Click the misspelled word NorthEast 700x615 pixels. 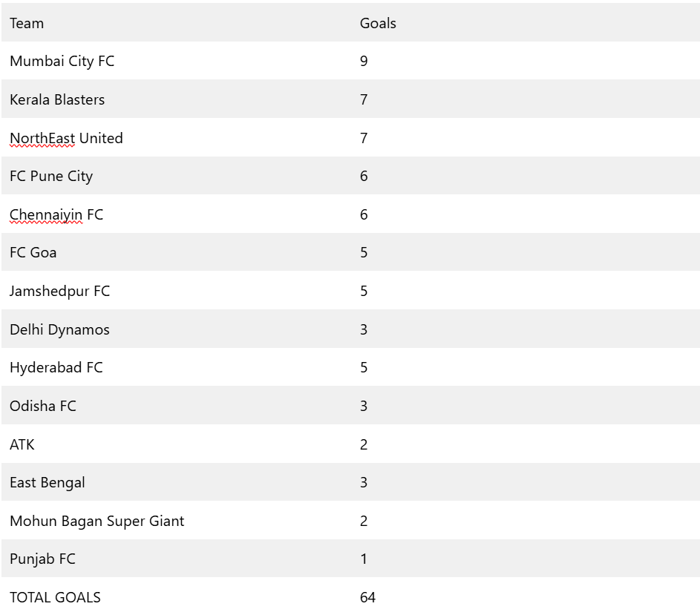(x=42, y=138)
